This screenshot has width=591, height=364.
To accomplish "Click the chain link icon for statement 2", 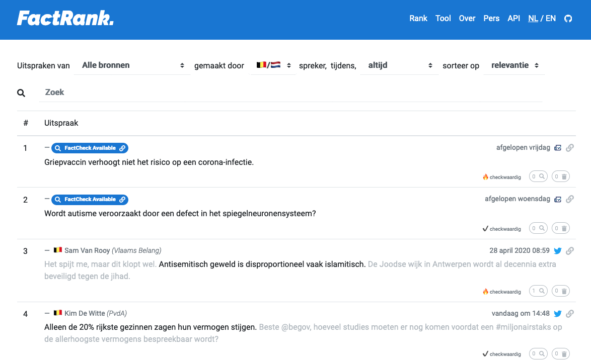I will 570,199.
